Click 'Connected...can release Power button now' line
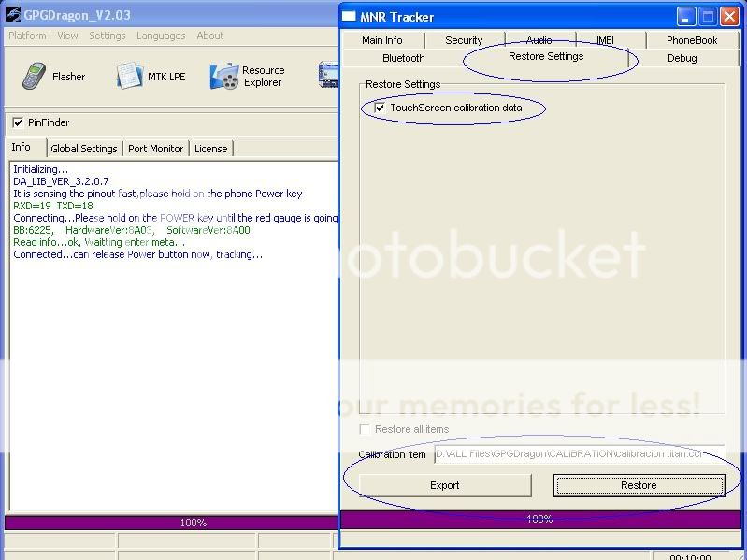Image resolution: width=747 pixels, height=560 pixels. click(137, 254)
